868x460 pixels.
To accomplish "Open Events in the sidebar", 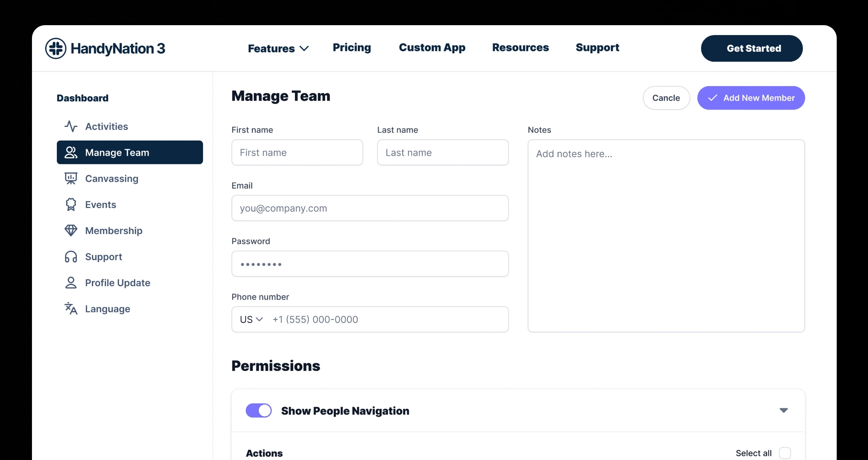I will point(130,204).
